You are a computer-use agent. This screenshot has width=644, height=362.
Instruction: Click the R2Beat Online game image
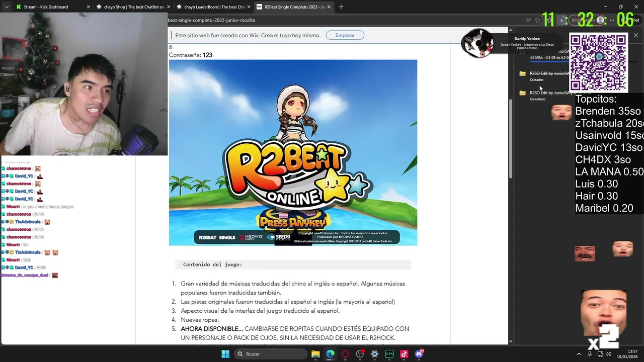(x=293, y=152)
